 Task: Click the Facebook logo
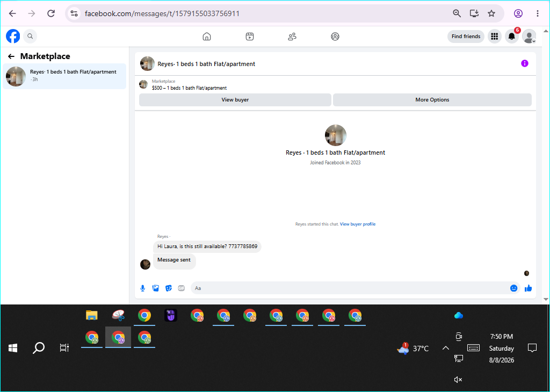coord(13,36)
